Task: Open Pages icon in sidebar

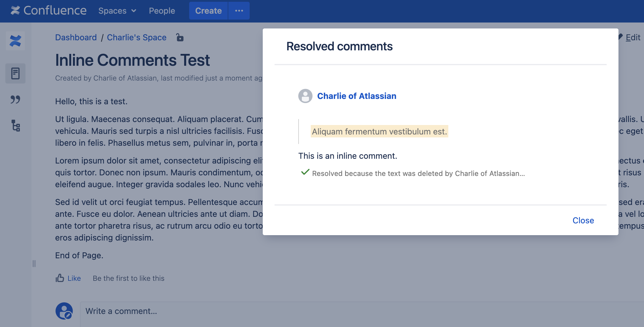Action: pyautogui.click(x=15, y=73)
